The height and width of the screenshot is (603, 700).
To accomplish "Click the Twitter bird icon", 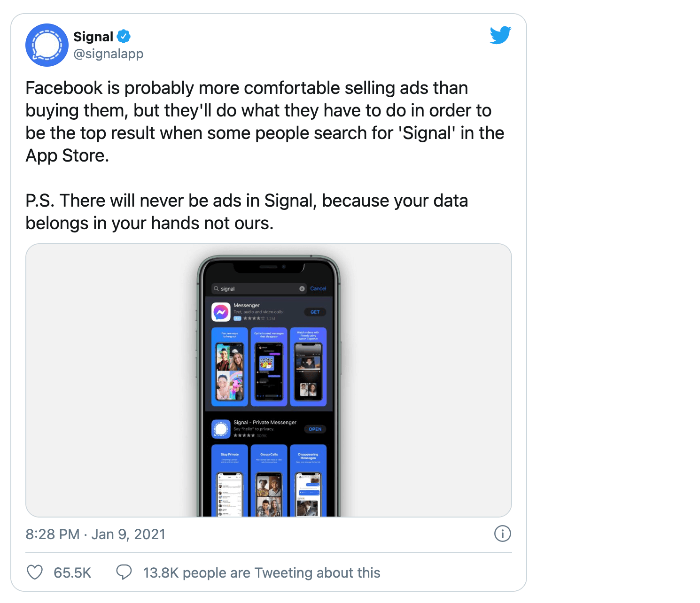I will 500,35.
